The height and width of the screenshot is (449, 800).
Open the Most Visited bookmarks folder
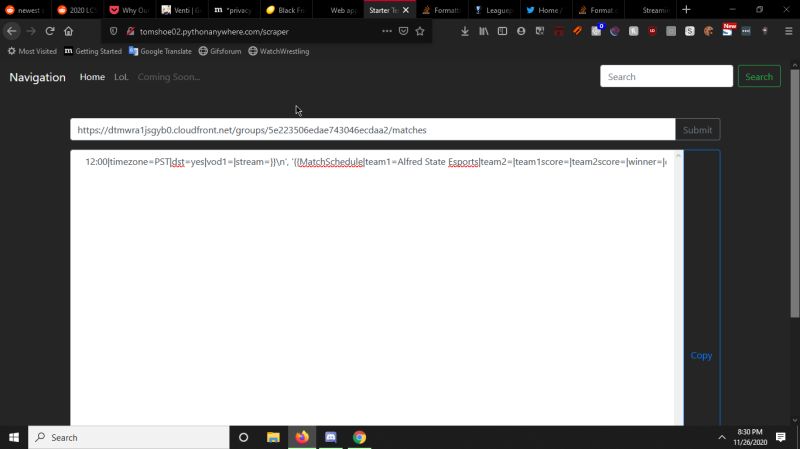[x=32, y=51]
